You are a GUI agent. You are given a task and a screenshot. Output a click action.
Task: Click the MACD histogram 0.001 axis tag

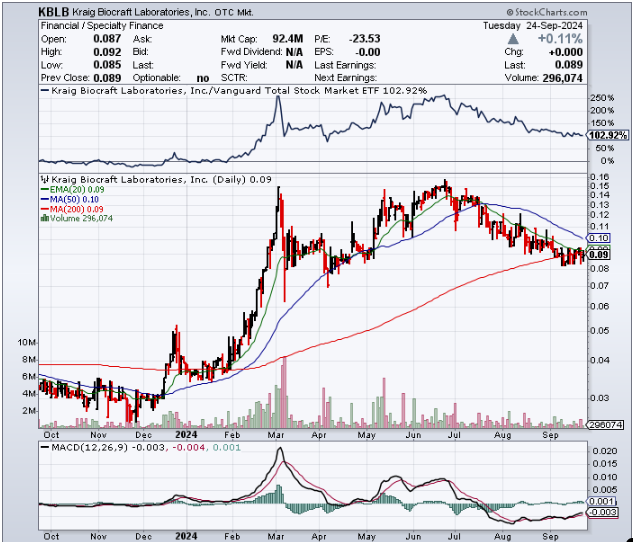[x=602, y=502]
